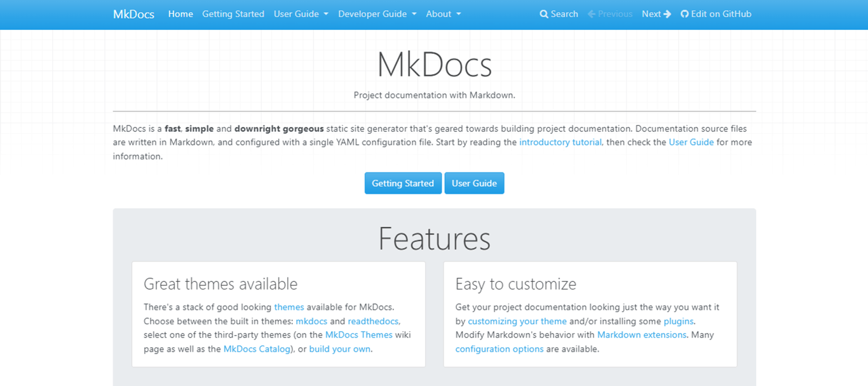Open Getting Started in the navbar

tap(233, 14)
